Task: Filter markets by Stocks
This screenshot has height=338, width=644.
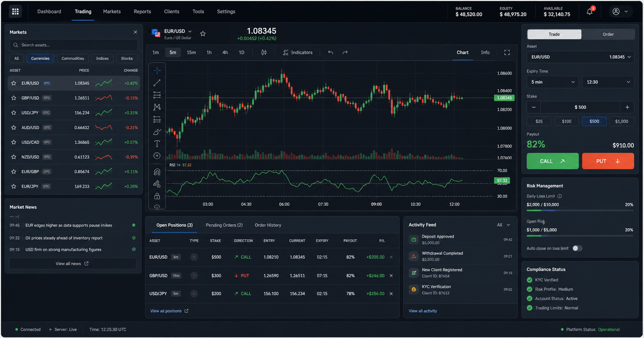Action: tap(127, 58)
